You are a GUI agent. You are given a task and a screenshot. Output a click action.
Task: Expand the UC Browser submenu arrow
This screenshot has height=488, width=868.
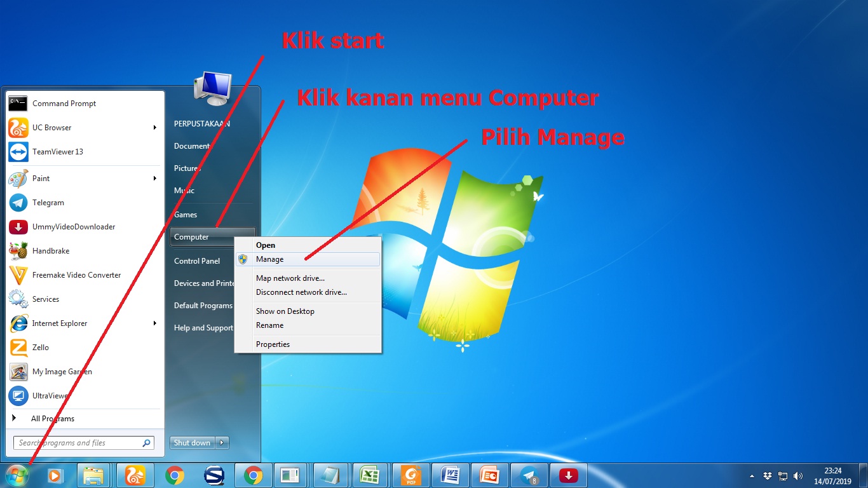click(154, 128)
